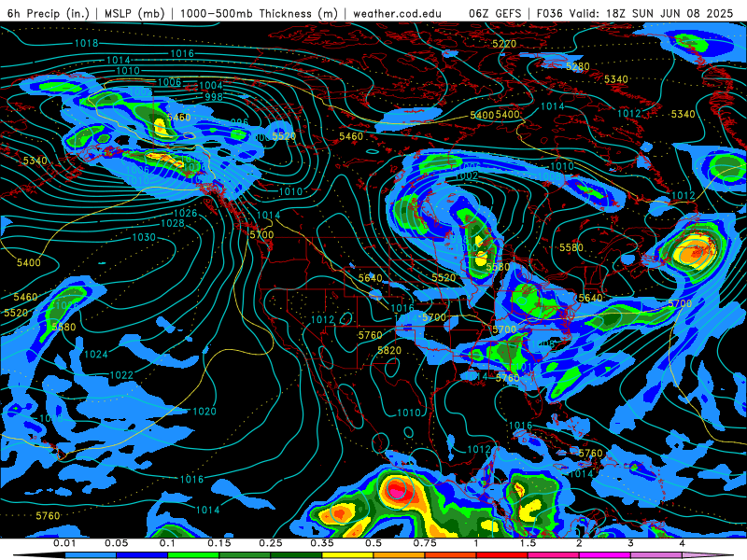Pick the bright green 0.1–0.15 legend swatch
The height and width of the screenshot is (560, 747).
coord(193,555)
